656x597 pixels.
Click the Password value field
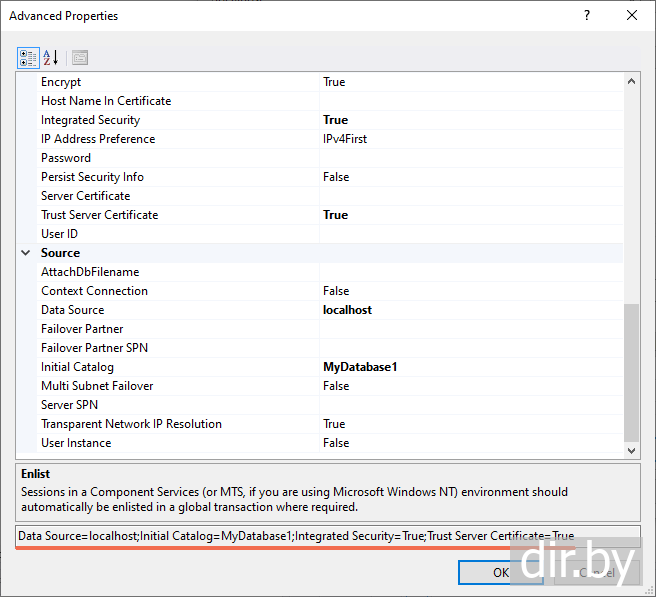470,158
